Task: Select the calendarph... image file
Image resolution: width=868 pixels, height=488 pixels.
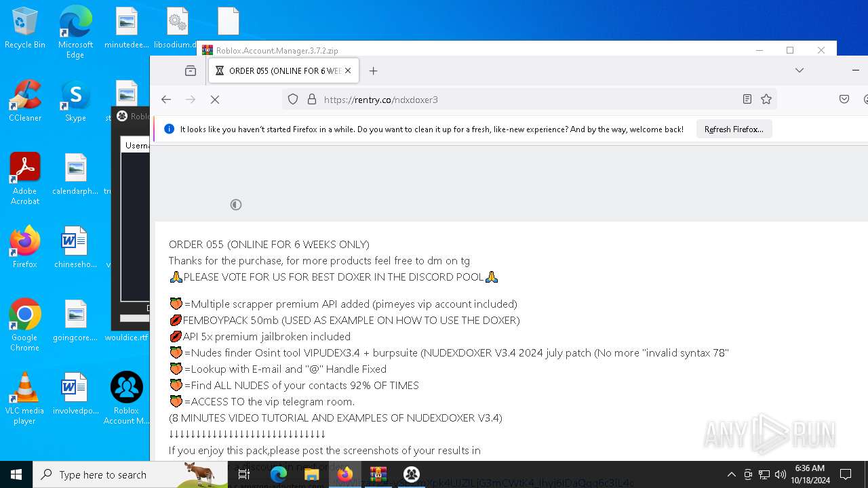Action: [75, 175]
